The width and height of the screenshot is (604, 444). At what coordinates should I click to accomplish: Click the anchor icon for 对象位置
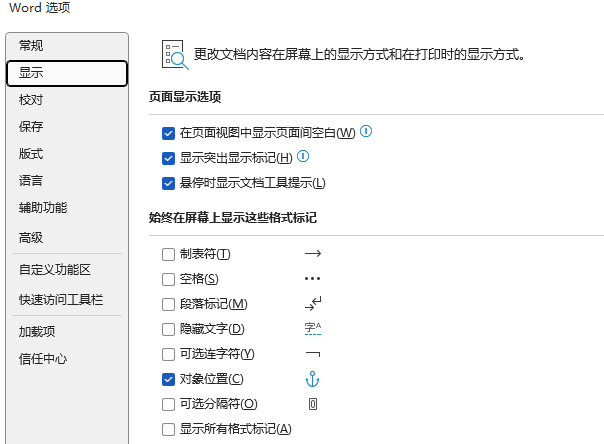(312, 379)
